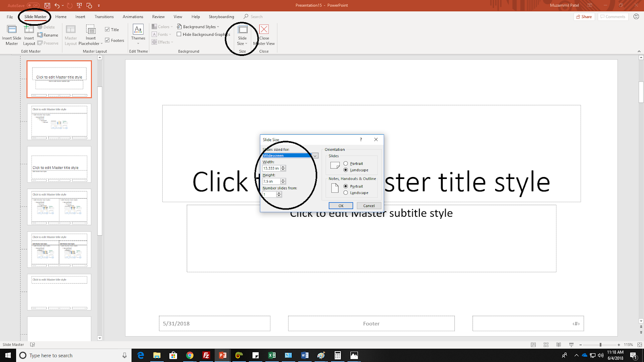Open Calculator from the taskbar
The height and width of the screenshot is (362, 644).
[338, 355]
